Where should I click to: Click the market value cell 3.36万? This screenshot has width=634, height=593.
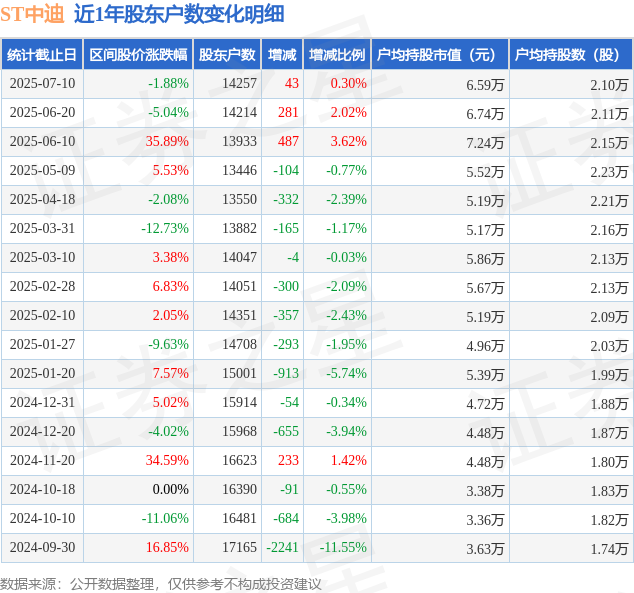coord(485,520)
